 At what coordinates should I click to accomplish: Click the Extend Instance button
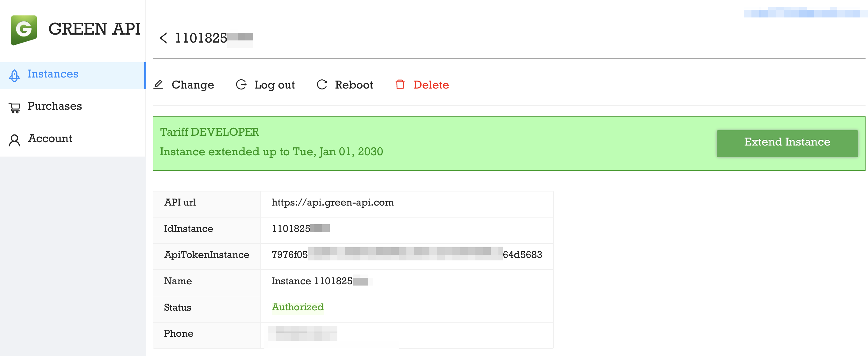click(x=787, y=143)
